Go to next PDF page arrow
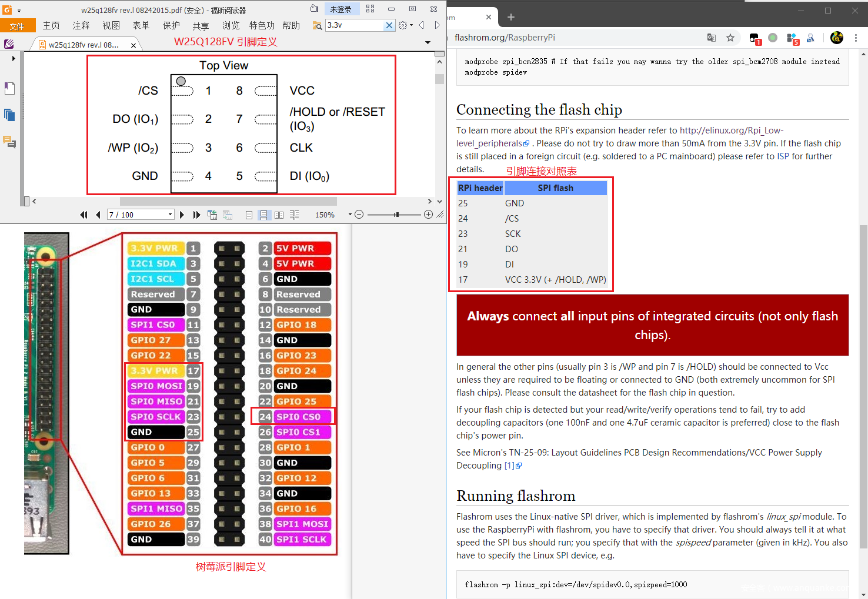Screen dimensions: 868x599 tap(182, 215)
